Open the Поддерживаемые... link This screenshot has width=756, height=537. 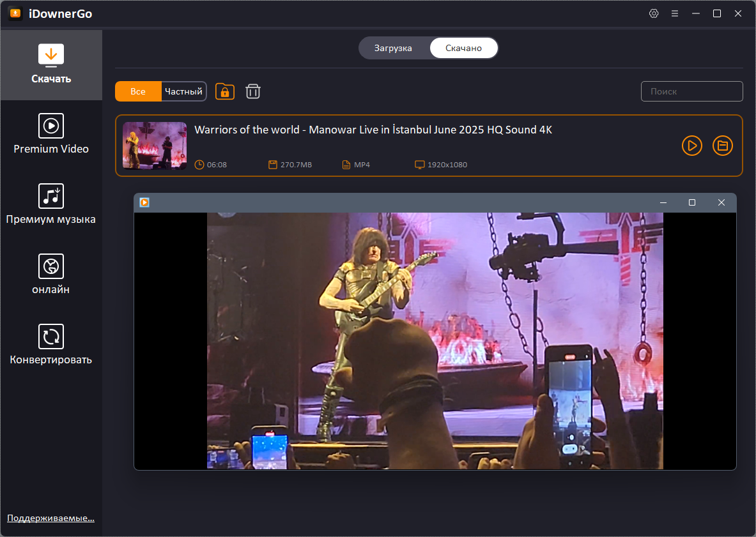50,518
